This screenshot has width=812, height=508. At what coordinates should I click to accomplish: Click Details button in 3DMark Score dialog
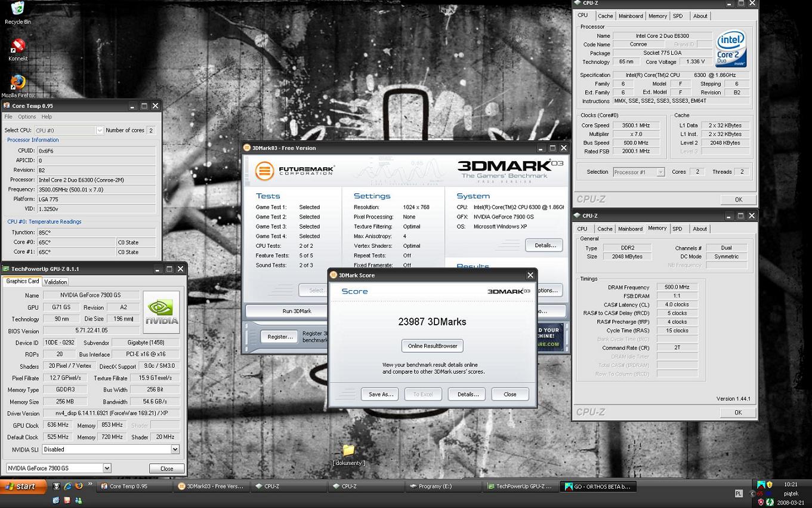click(x=467, y=394)
